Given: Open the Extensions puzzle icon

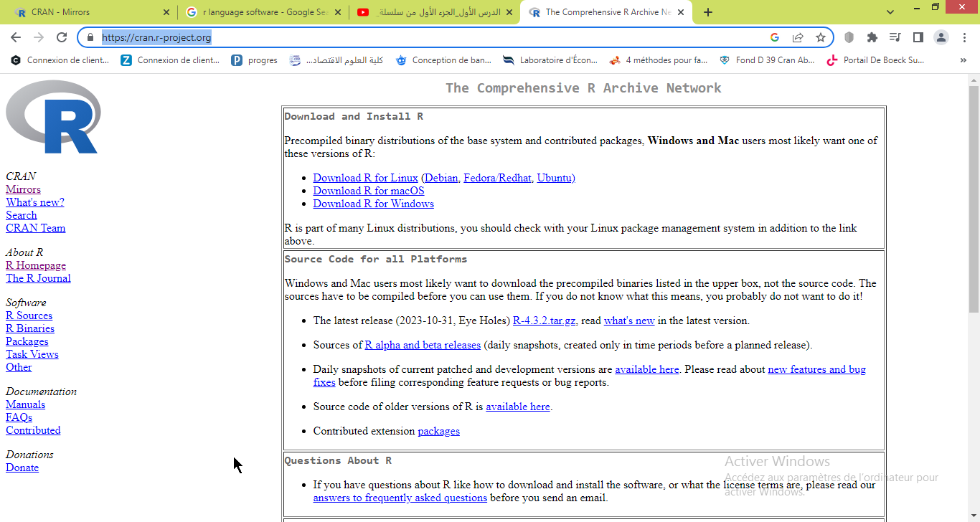Looking at the screenshot, I should 872,37.
